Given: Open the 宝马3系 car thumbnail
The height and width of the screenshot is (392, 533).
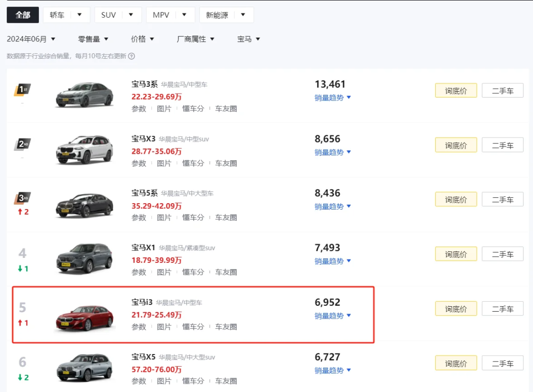Looking at the screenshot, I should [84, 94].
